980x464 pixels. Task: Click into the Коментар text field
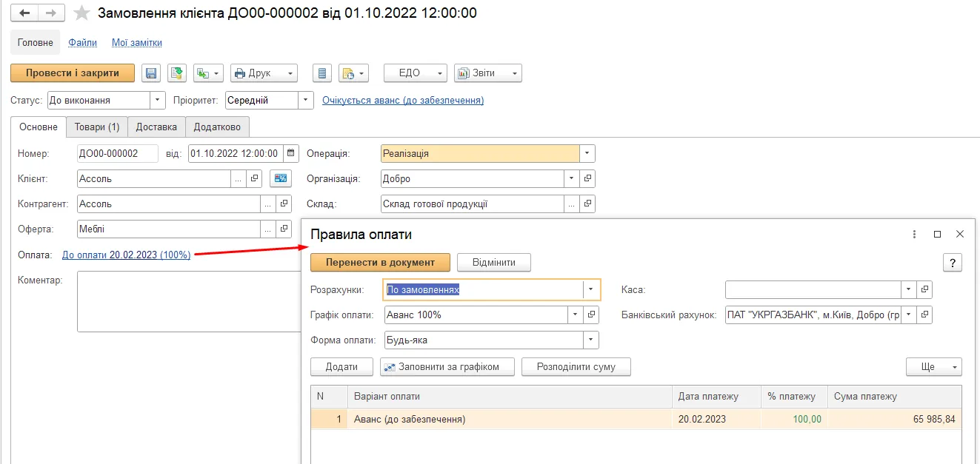point(189,301)
